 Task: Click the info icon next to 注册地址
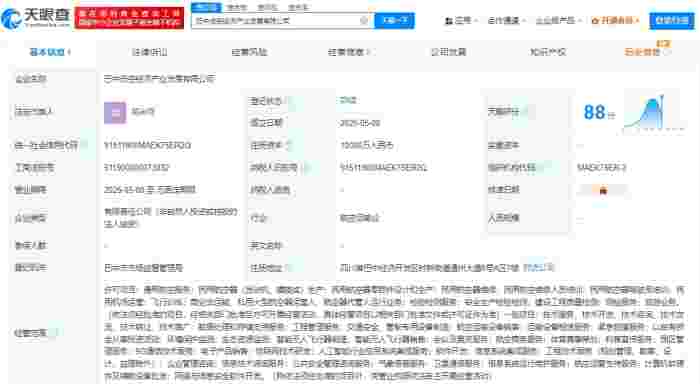tap(288, 267)
